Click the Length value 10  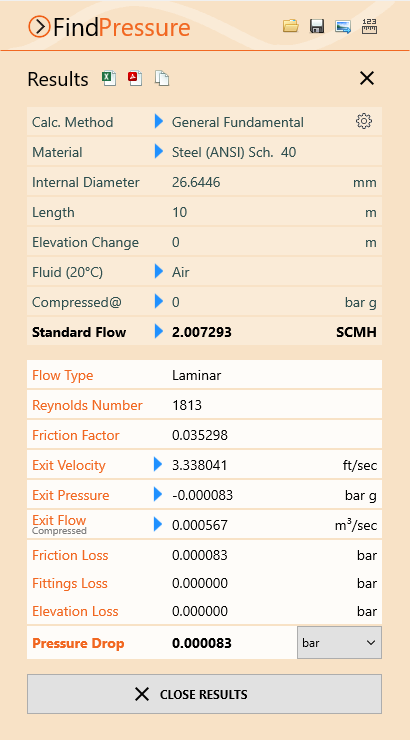click(179, 212)
